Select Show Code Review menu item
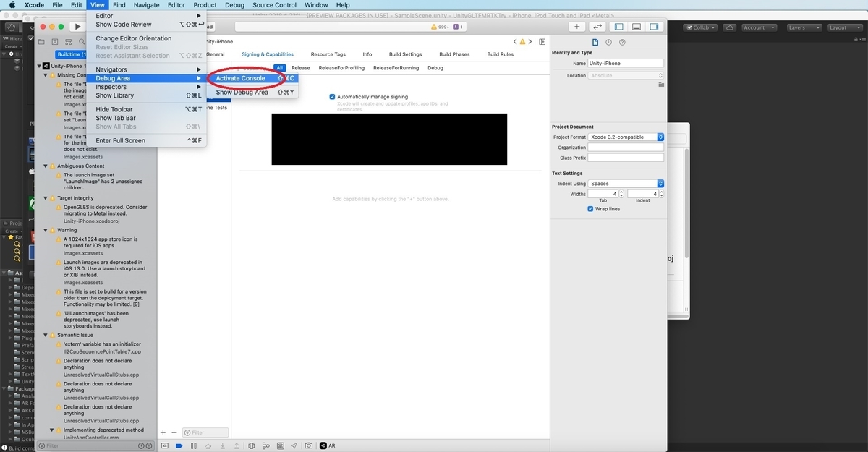The width and height of the screenshot is (868, 452). (x=146, y=25)
